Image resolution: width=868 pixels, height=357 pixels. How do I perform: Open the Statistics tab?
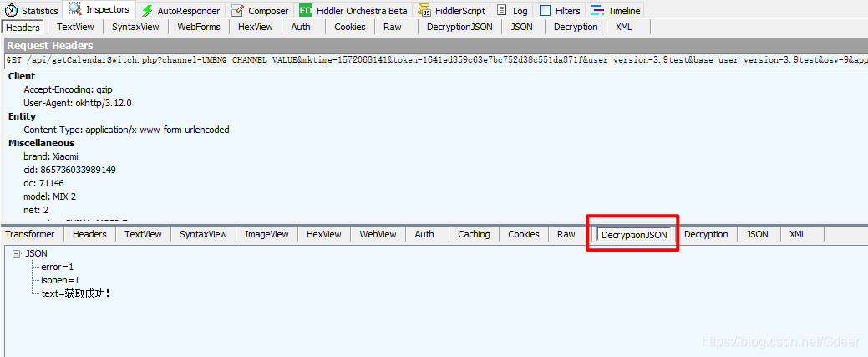coord(31,11)
